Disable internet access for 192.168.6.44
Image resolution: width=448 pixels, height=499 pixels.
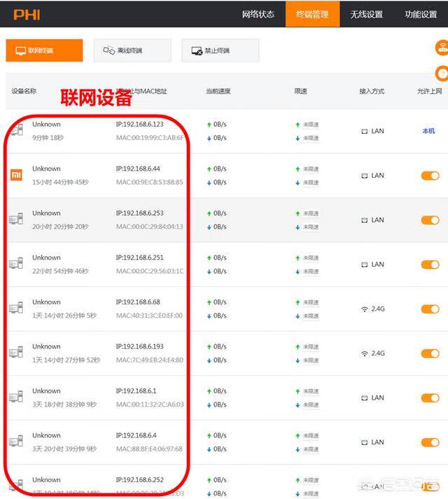point(430,176)
